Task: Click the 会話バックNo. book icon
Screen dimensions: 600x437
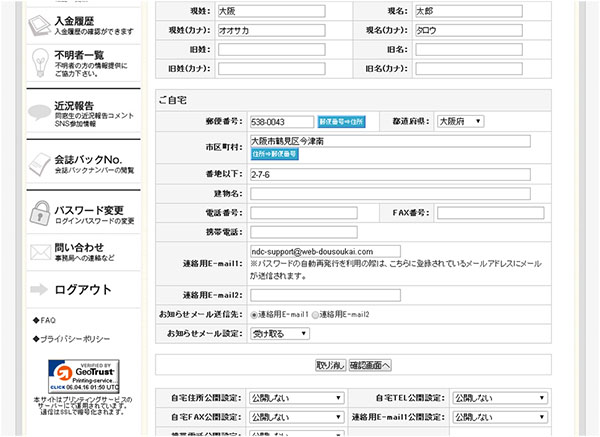Action: click(38, 164)
